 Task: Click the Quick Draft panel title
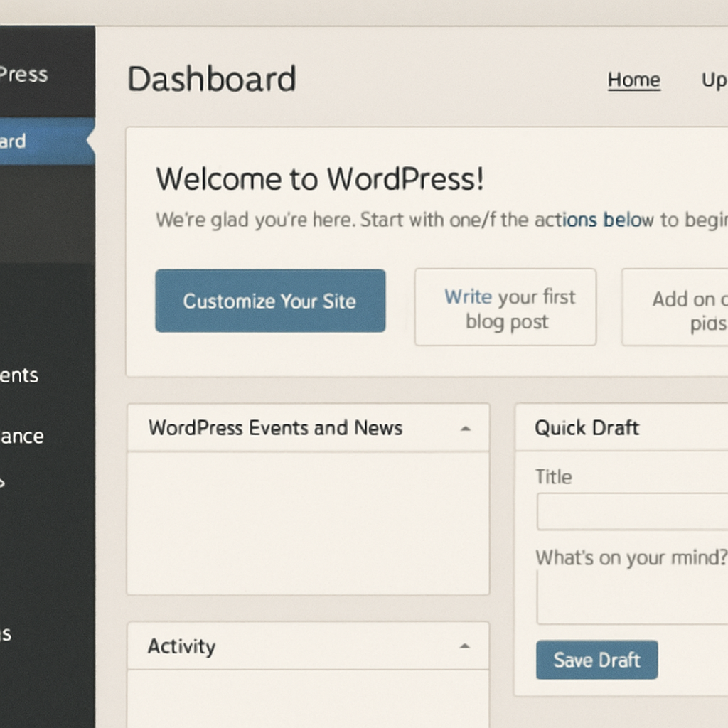click(x=587, y=427)
